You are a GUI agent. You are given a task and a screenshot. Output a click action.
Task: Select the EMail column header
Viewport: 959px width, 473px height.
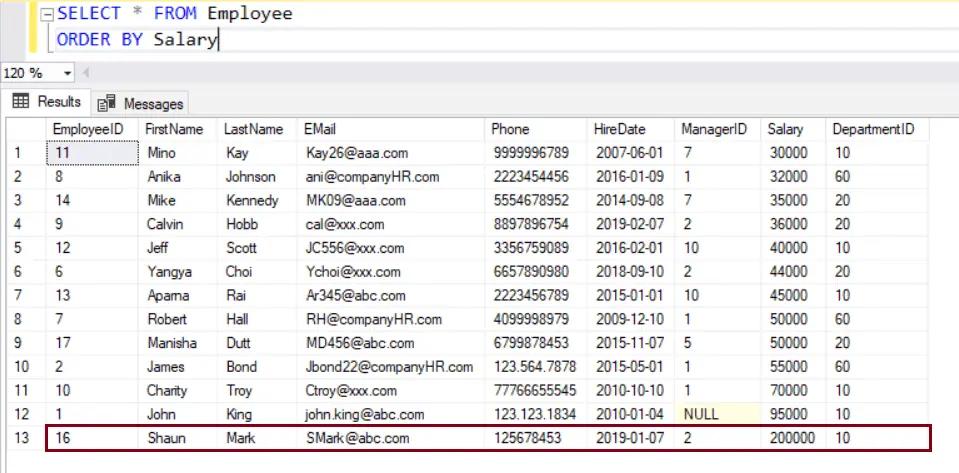click(320, 129)
